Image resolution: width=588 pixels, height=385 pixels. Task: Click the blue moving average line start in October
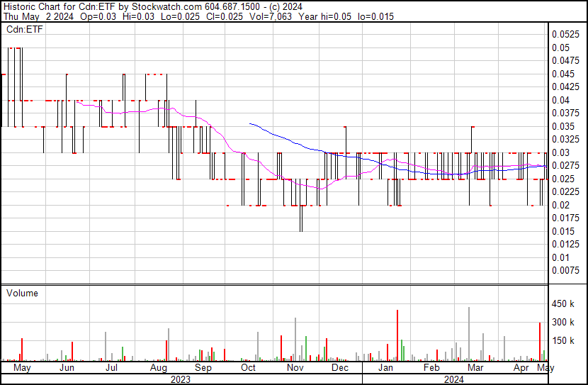251,123
